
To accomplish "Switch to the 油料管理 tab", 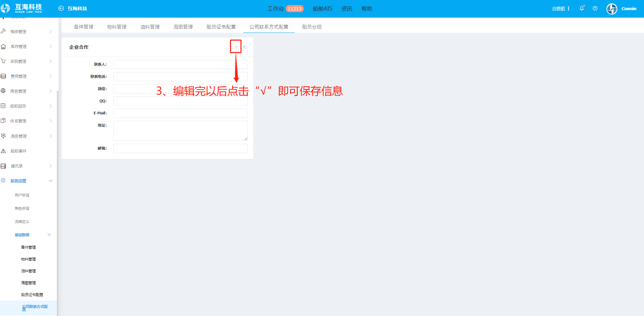I will 150,27.
